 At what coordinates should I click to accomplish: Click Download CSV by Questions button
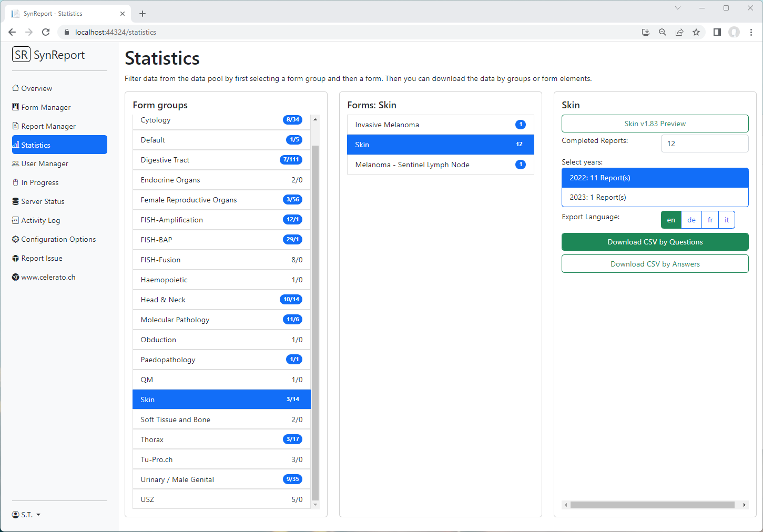tap(655, 242)
